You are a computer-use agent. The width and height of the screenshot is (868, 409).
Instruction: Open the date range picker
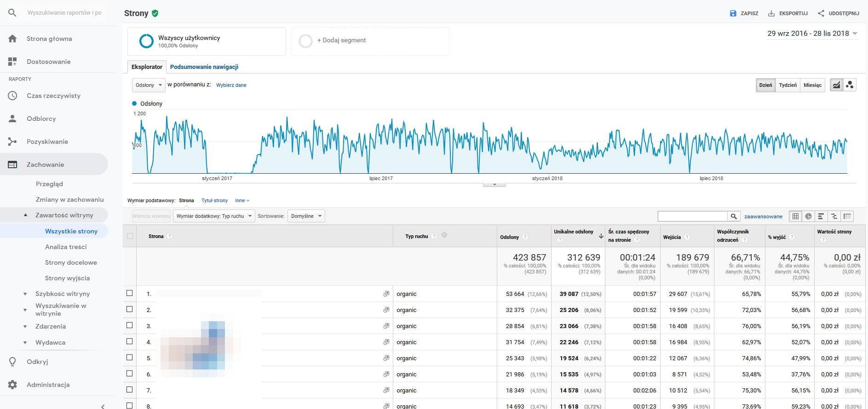pyautogui.click(x=812, y=34)
